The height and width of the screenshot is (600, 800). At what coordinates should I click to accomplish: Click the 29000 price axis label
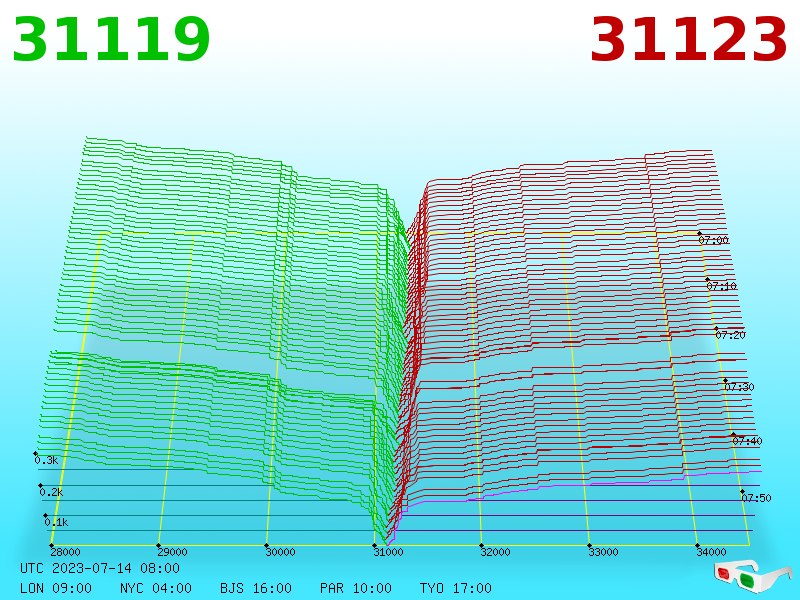click(172, 552)
